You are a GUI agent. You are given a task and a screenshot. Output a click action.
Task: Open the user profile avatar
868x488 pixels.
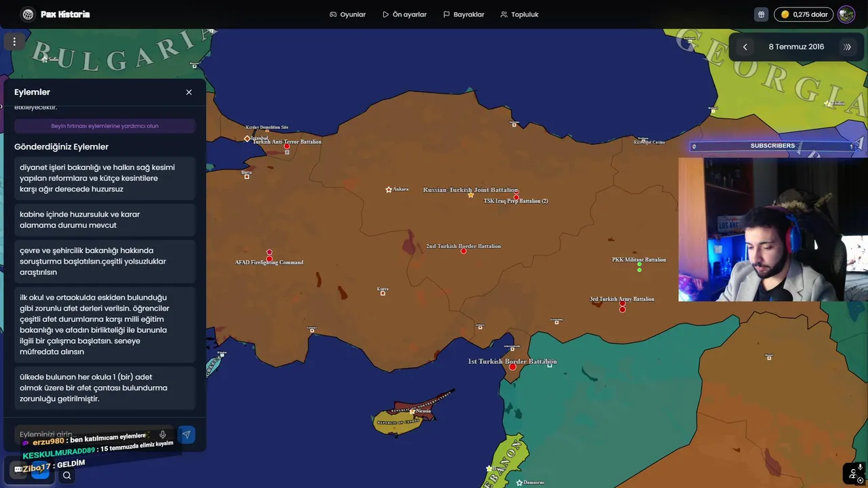point(846,14)
